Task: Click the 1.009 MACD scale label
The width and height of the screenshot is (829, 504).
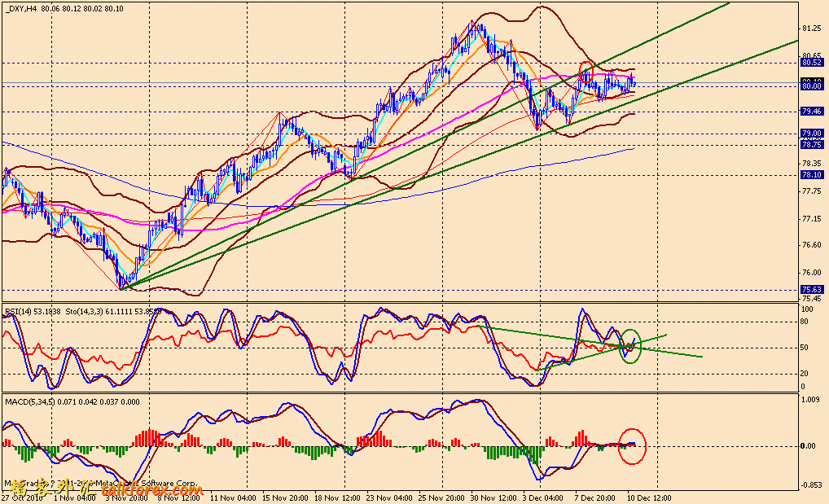Action: [x=810, y=400]
